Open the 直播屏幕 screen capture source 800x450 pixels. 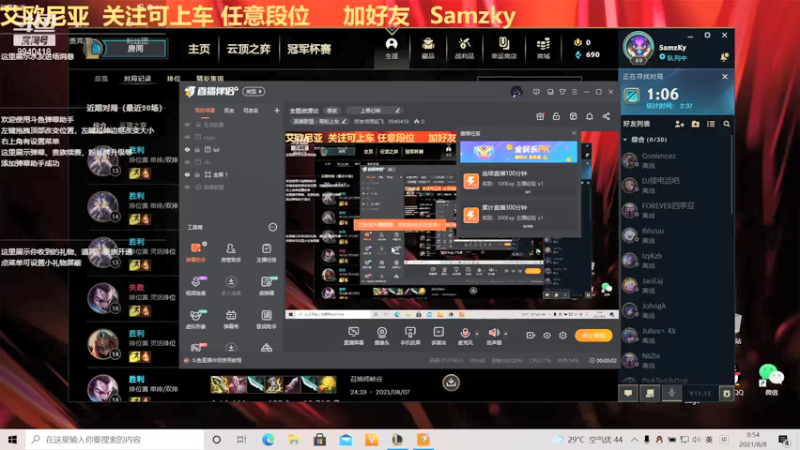pos(353,336)
